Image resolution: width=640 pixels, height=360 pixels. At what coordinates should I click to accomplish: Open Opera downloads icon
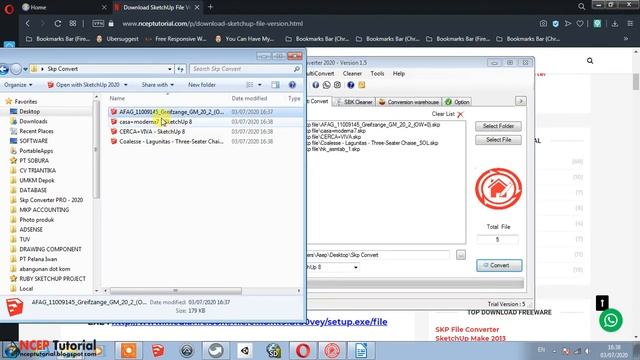(615, 24)
